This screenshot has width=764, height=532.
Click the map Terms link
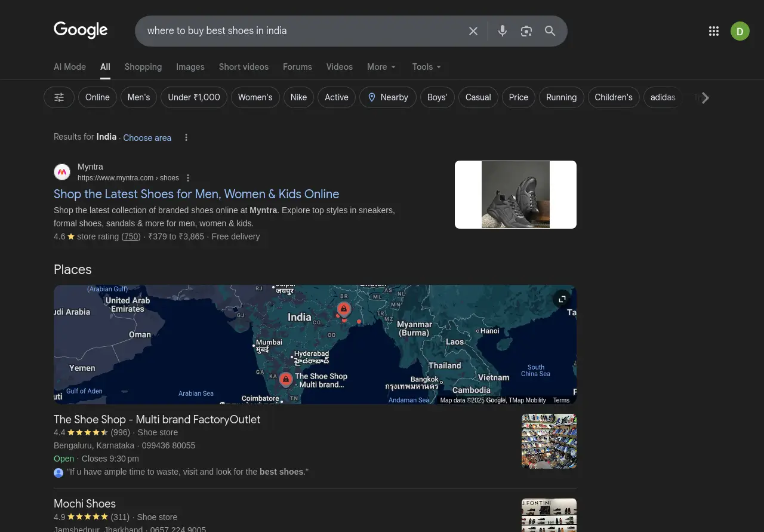coord(561,401)
